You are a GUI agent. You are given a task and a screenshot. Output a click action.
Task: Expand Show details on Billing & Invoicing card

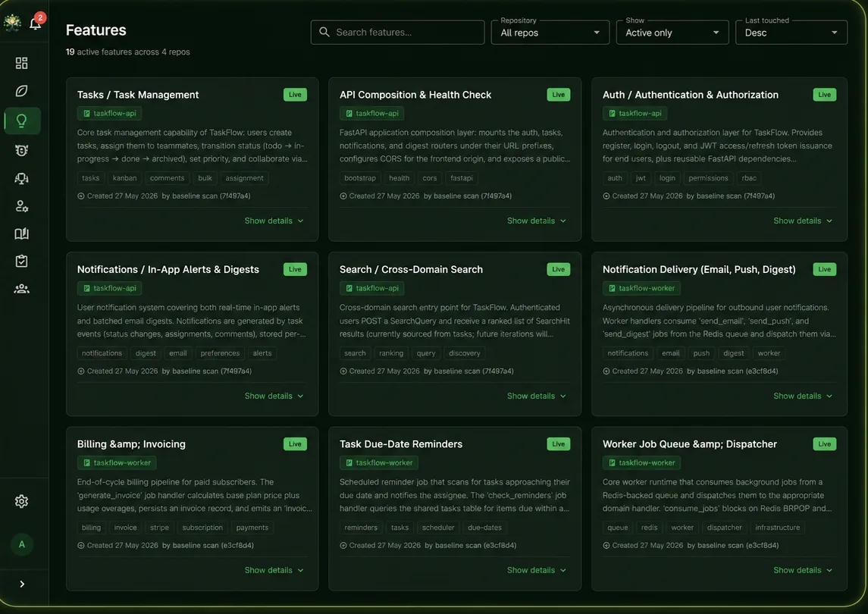pos(274,570)
